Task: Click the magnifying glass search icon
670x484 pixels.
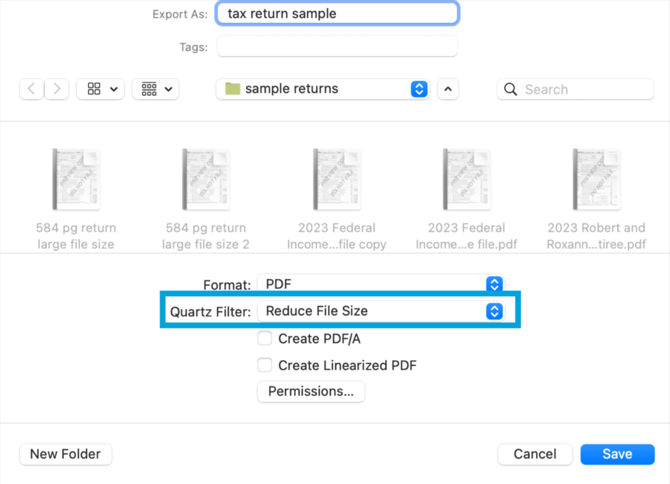Action: point(512,89)
